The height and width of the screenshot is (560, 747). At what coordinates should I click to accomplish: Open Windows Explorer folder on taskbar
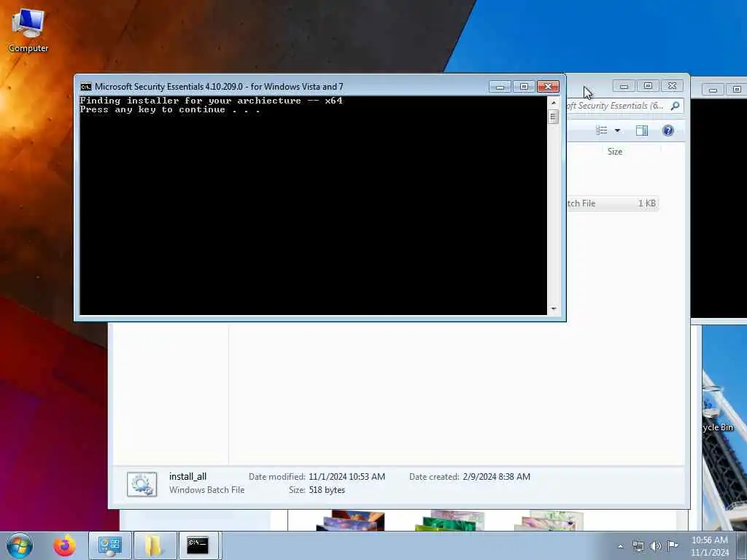pyautogui.click(x=154, y=545)
